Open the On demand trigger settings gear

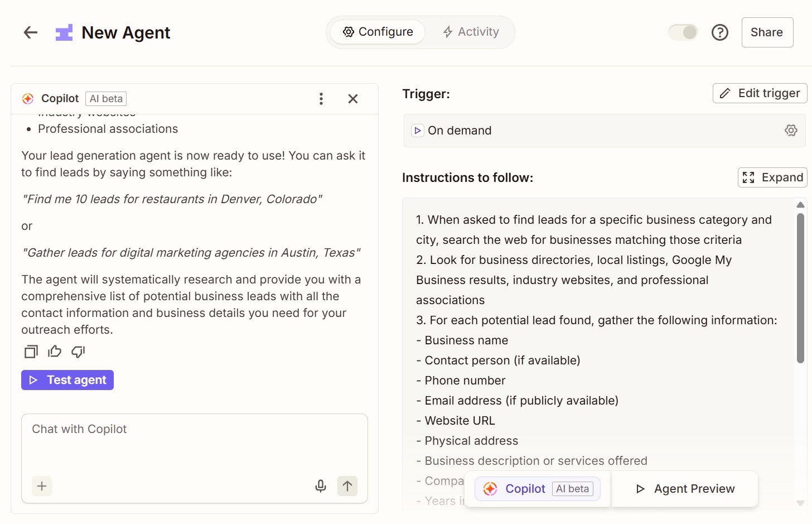coord(791,130)
